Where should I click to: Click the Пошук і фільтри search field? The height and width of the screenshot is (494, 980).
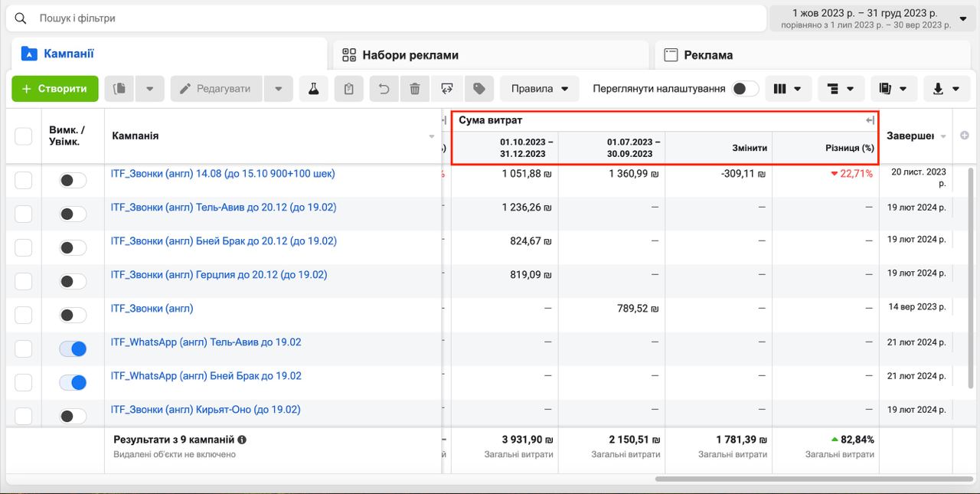coord(383,18)
